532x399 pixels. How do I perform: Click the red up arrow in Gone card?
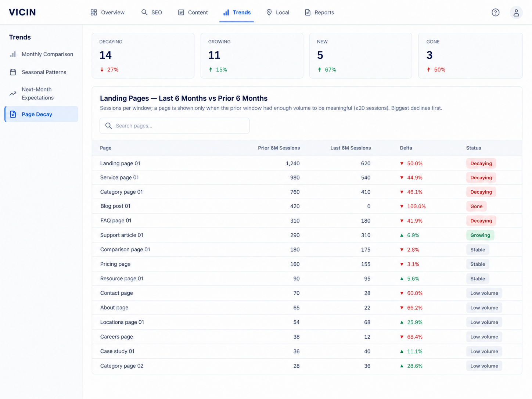[x=428, y=69]
